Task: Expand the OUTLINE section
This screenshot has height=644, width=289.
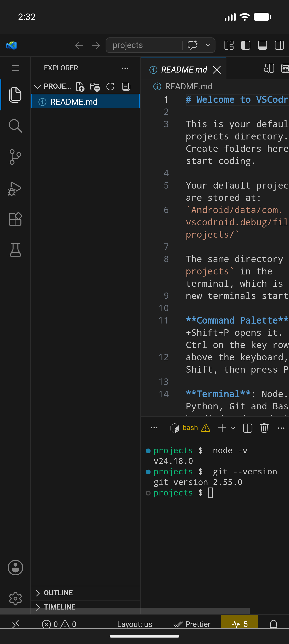Action: 85,593
